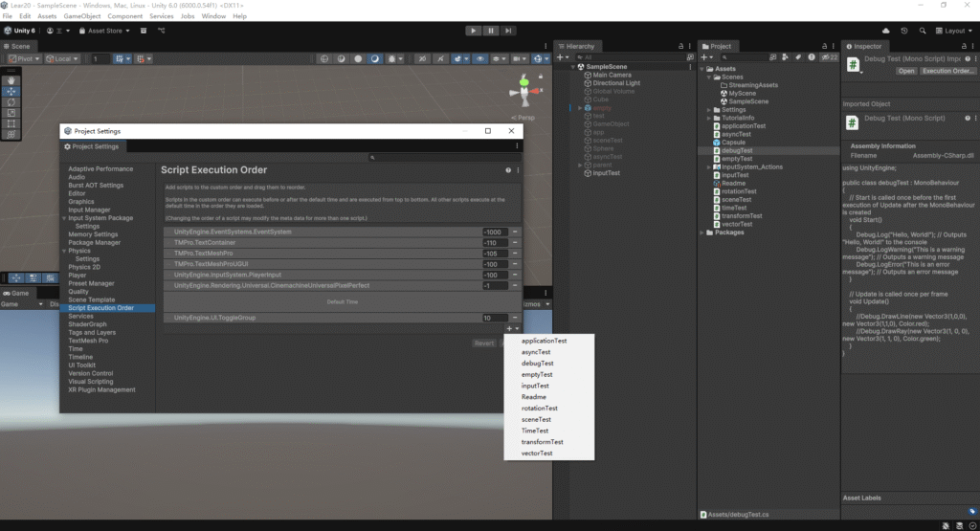The height and width of the screenshot is (531, 980).
Task: Open the Scene camera settings dropdown
Action: click(x=520, y=58)
